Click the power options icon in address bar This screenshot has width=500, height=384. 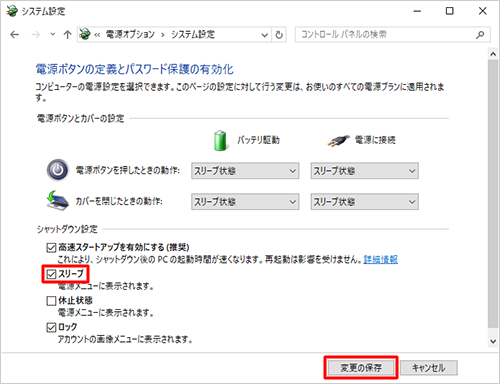[x=85, y=34]
